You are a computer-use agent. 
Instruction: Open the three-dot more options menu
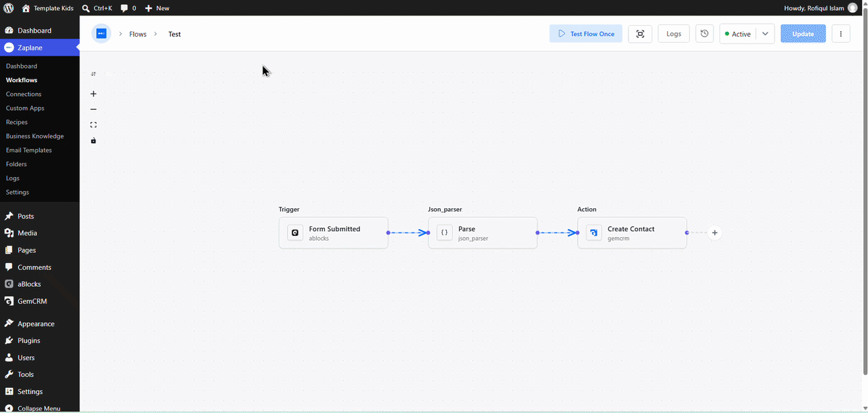coord(841,34)
